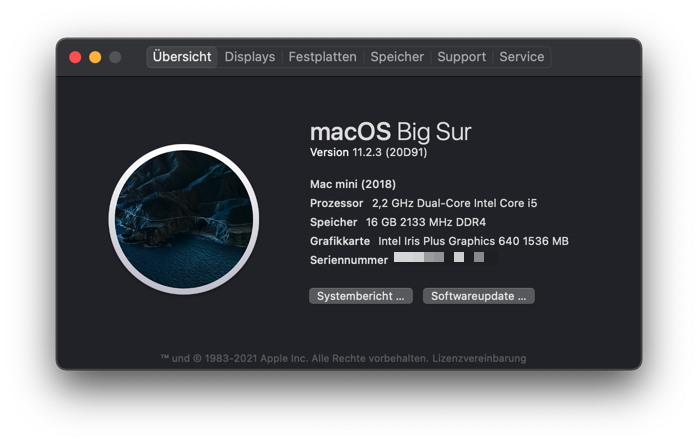Image resolution: width=698 pixels, height=444 pixels.
Task: Click the Grafikkarte value Intel Iris Plus Graphics
Action: coord(473,241)
